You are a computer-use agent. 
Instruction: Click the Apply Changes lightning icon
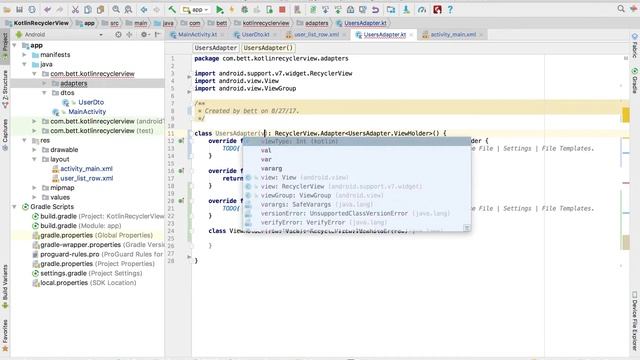pos(232,9)
